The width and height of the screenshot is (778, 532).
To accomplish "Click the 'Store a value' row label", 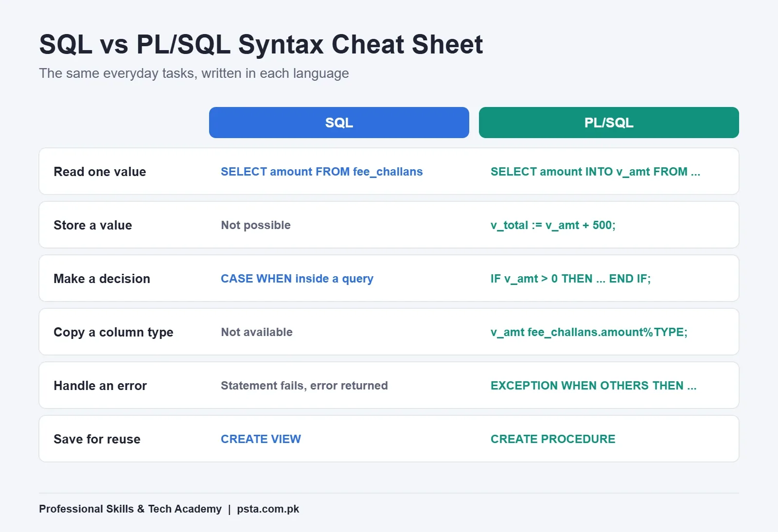I will coord(93,225).
